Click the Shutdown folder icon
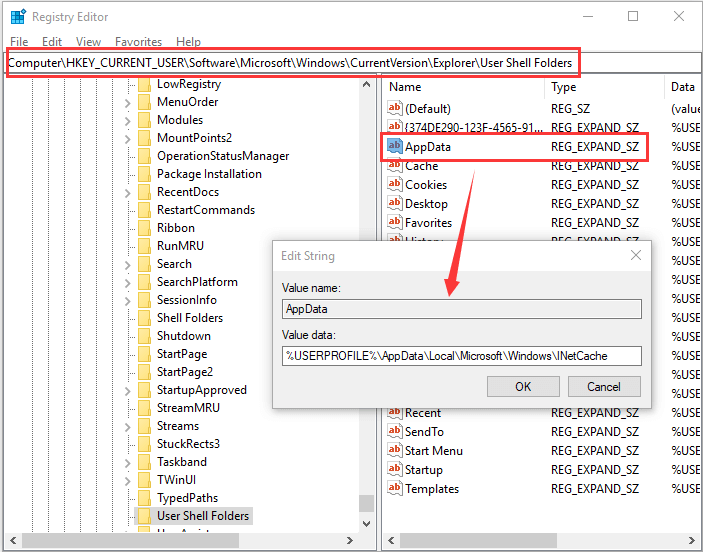Viewport: 703px width, 552px height. point(144,336)
